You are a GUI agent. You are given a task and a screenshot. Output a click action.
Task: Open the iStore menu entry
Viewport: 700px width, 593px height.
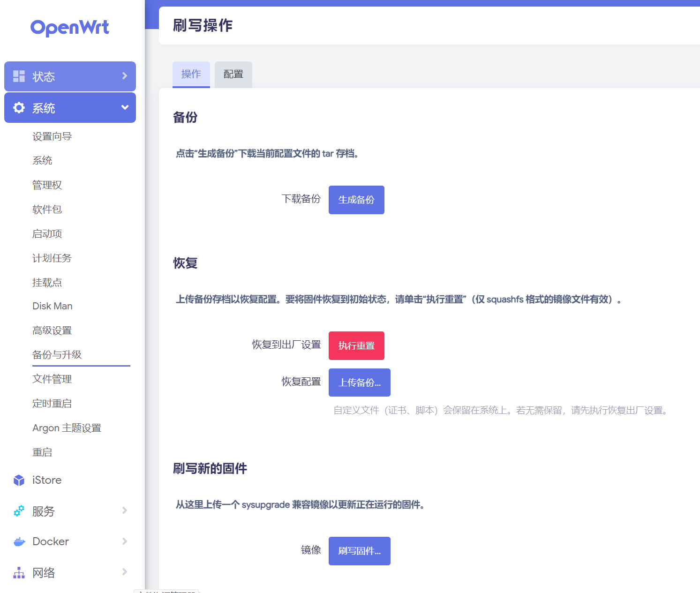47,480
